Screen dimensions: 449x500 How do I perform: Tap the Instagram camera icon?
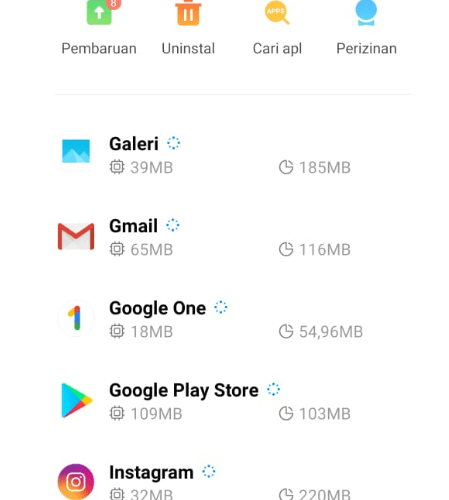(x=76, y=482)
